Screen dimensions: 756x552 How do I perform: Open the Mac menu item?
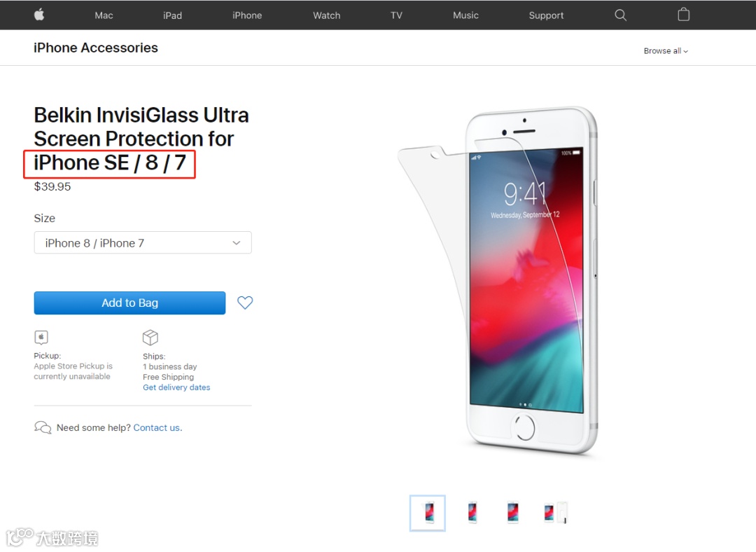coord(104,15)
